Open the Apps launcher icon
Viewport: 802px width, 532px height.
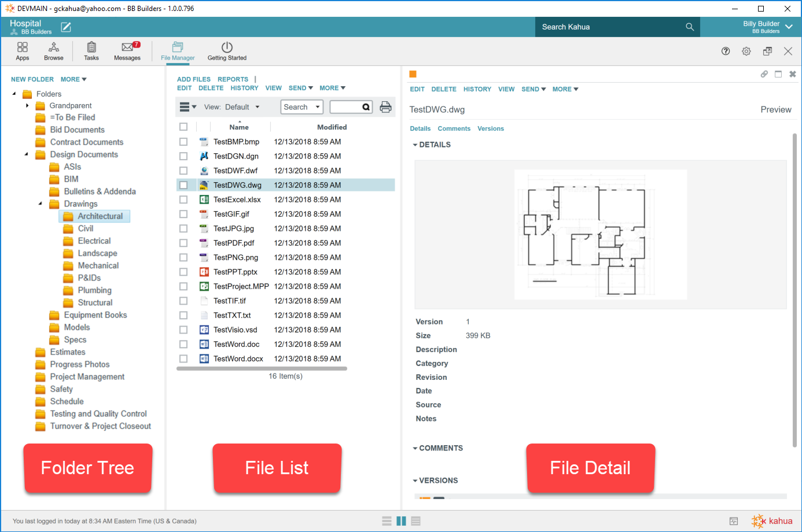click(x=23, y=48)
